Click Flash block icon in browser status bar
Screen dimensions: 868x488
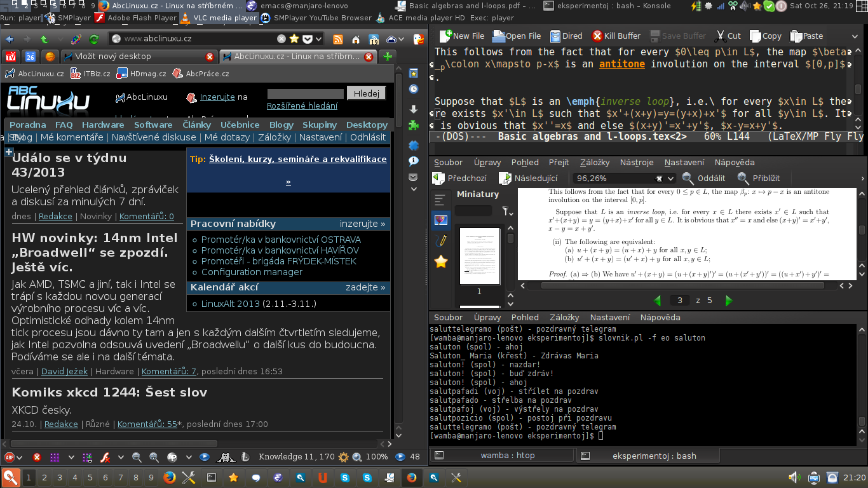coord(105,457)
